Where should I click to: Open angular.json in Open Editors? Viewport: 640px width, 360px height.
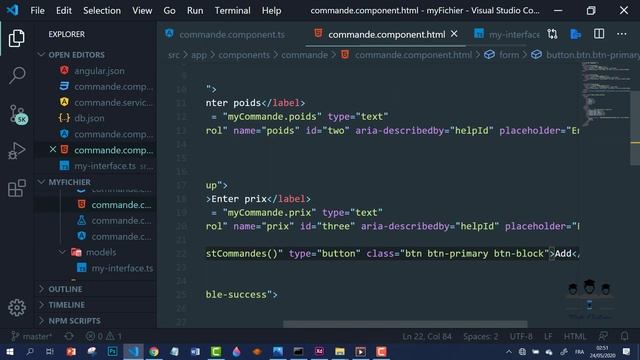(99, 71)
